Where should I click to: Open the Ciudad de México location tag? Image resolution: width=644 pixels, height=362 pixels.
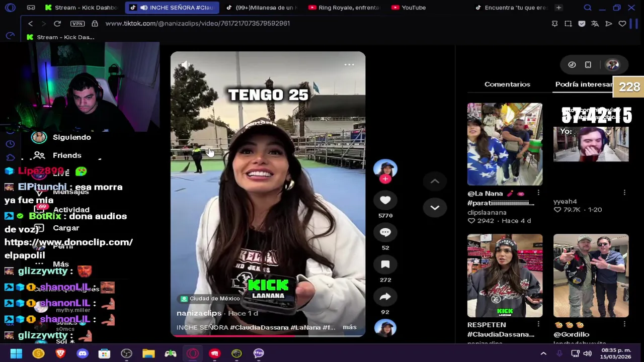coord(210,299)
